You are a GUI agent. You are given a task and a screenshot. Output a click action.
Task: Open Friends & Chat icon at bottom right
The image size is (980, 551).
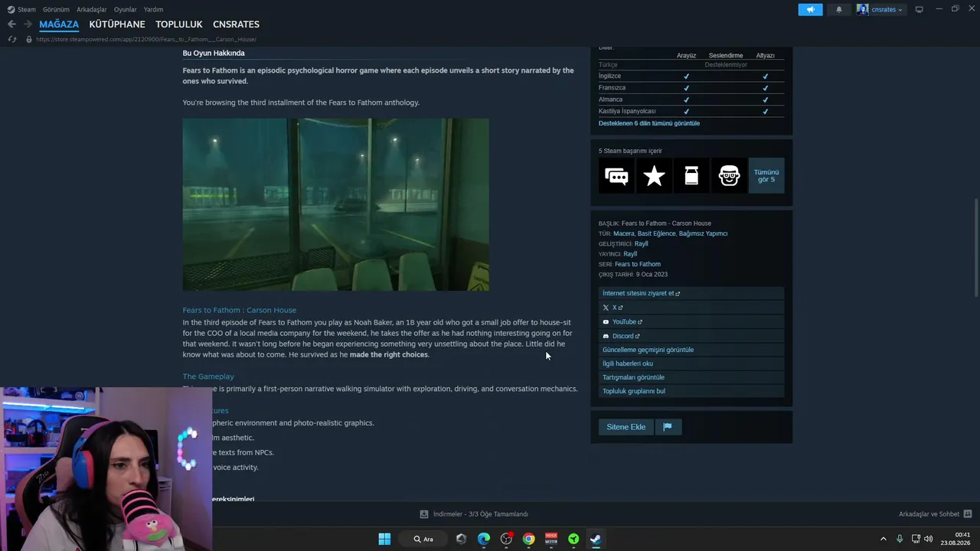(x=967, y=514)
